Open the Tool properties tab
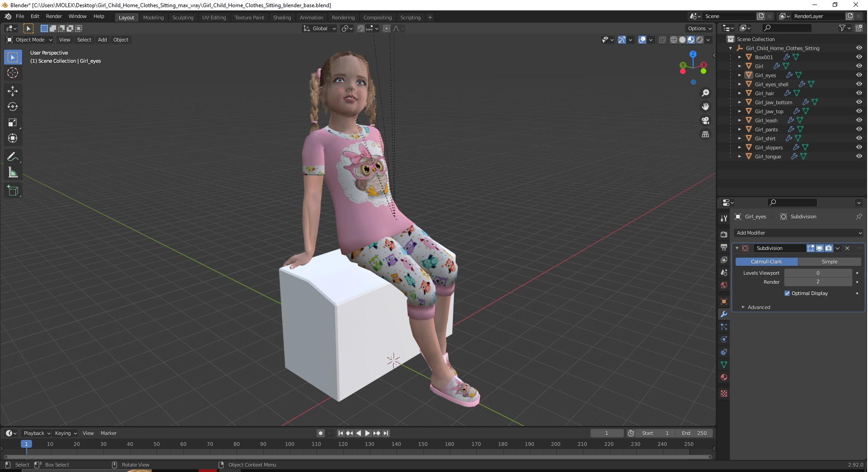 coord(724,218)
